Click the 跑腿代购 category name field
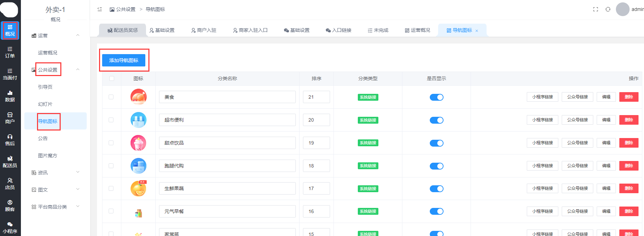This screenshot has height=236, width=644. (x=227, y=166)
